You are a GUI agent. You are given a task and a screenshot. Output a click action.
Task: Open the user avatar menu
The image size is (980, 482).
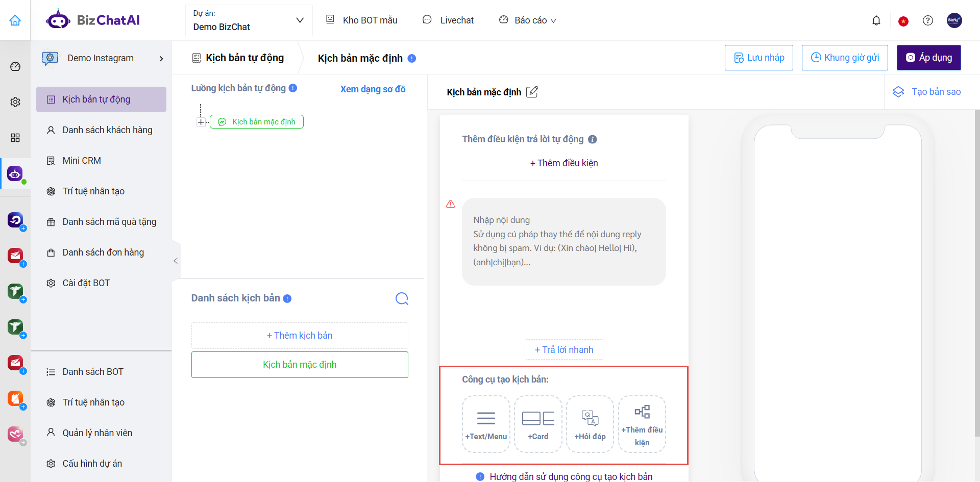[x=954, y=20]
